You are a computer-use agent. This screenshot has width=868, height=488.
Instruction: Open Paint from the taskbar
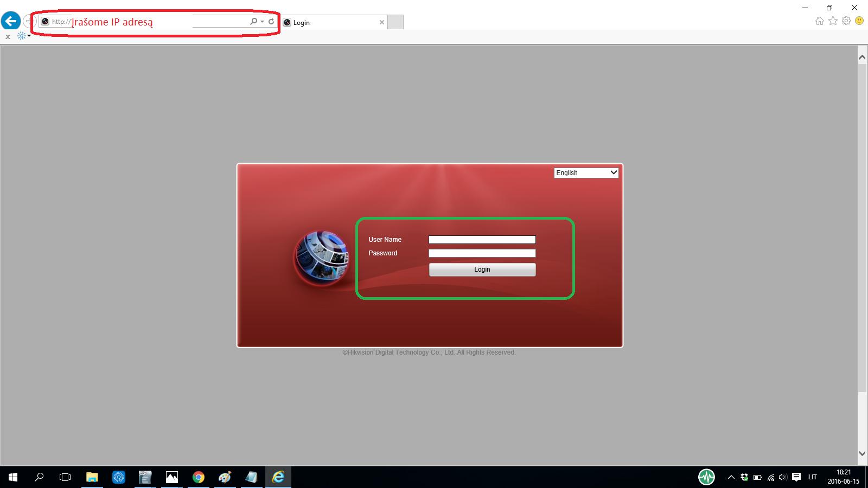(225, 477)
